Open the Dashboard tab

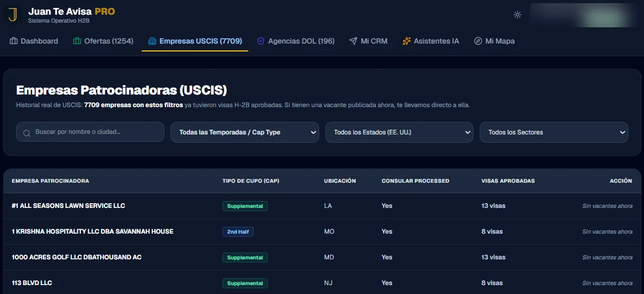point(34,41)
